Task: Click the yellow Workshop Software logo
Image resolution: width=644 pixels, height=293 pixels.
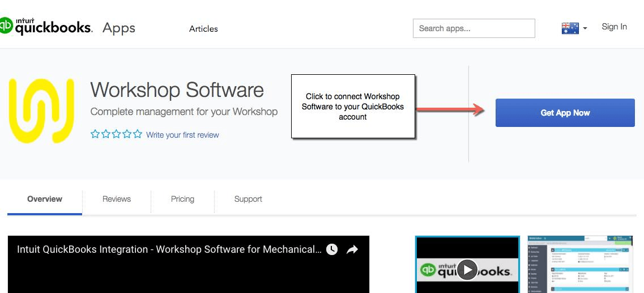Action: pyautogui.click(x=41, y=111)
